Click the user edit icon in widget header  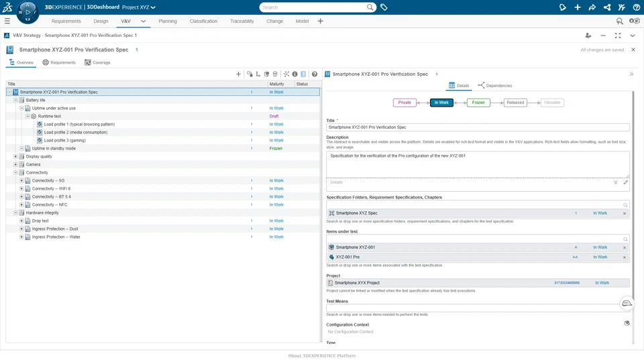(588, 36)
